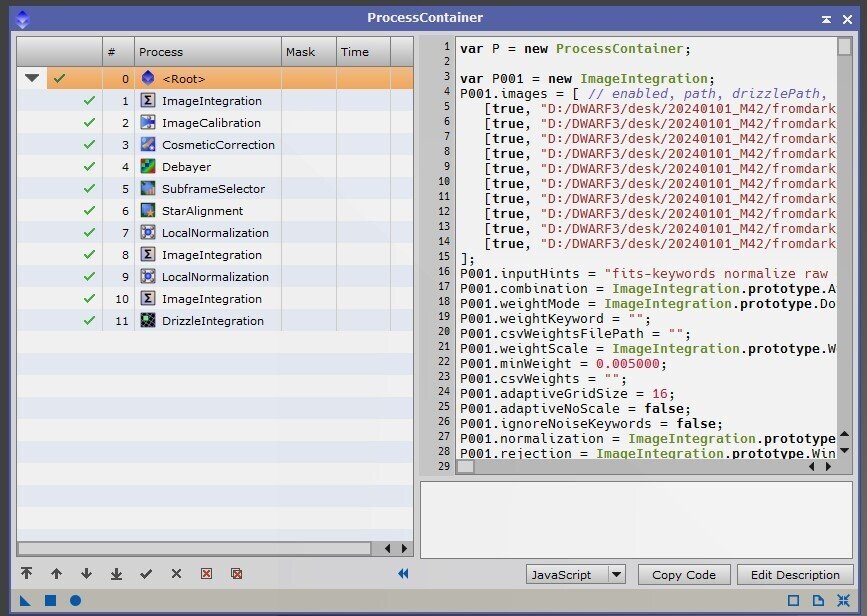Click the ImageCalibration process icon
Viewport: 867px width, 616px height.
(148, 122)
